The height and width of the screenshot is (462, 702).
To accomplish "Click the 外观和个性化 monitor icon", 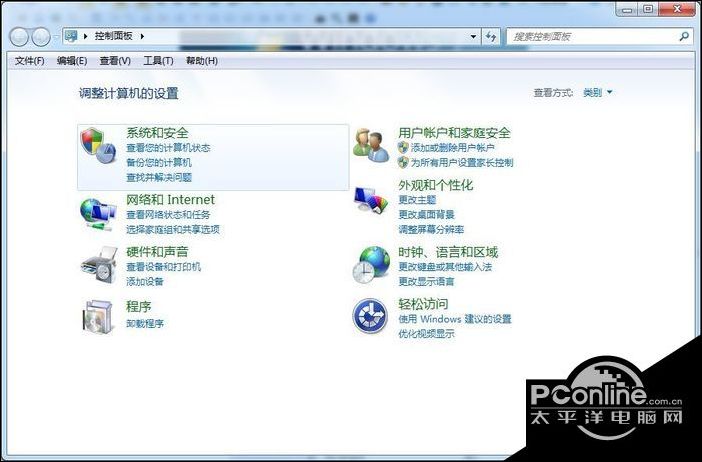I will pos(370,201).
